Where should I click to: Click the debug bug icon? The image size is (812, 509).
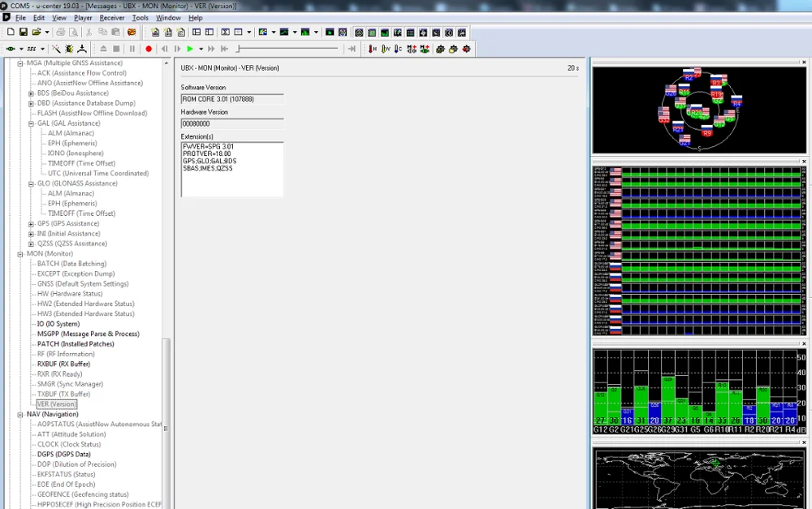click(x=69, y=49)
